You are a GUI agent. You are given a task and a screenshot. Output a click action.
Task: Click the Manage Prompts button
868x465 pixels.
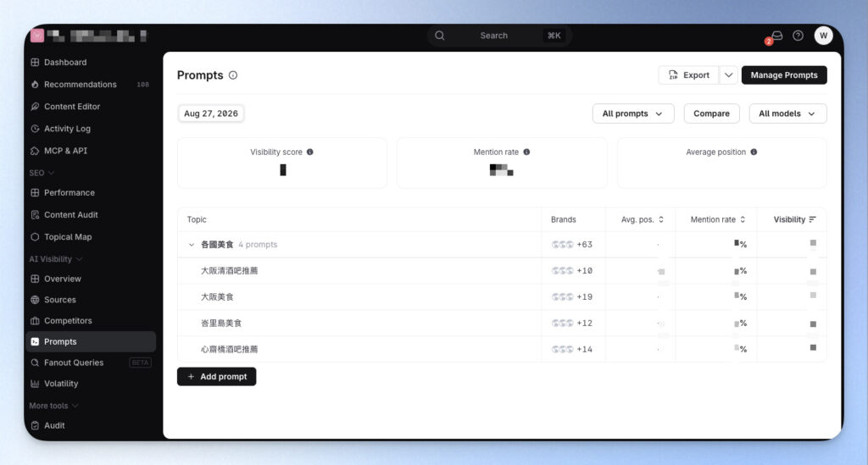point(784,75)
